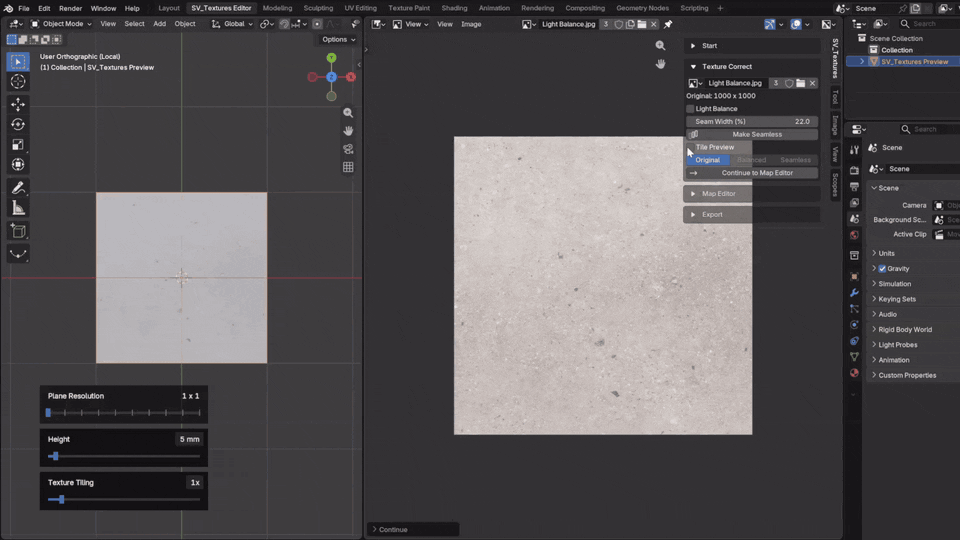Toggle the Gravity checkbox
Viewport: 960px width, 540px height.
coord(882,269)
